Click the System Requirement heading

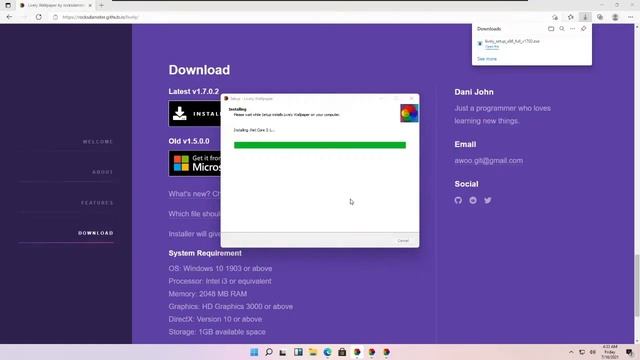(205, 253)
